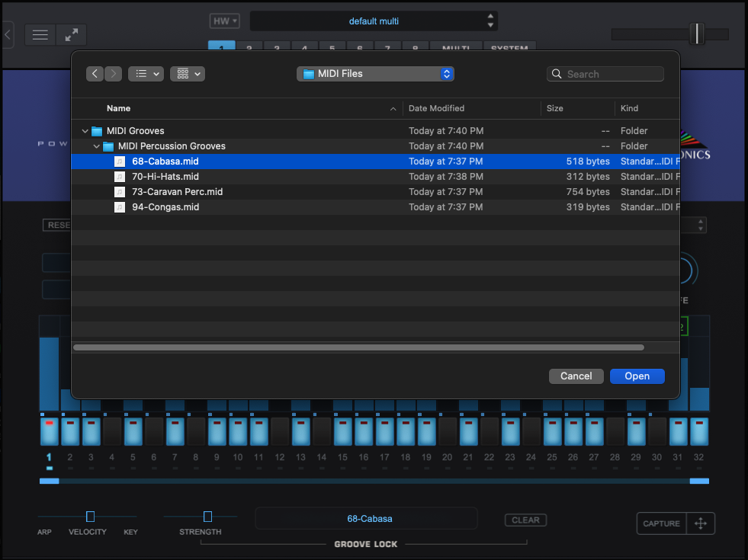The height and width of the screenshot is (560, 748).
Task: Sort by Kind column
Action: pos(629,108)
